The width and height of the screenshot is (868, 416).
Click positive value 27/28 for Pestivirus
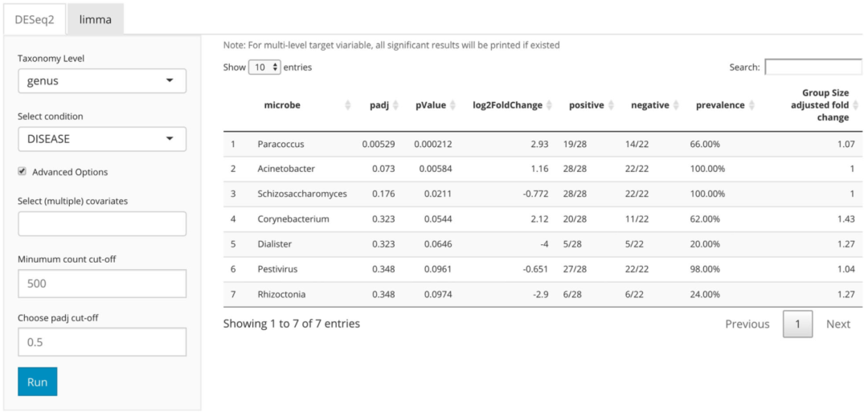click(574, 269)
